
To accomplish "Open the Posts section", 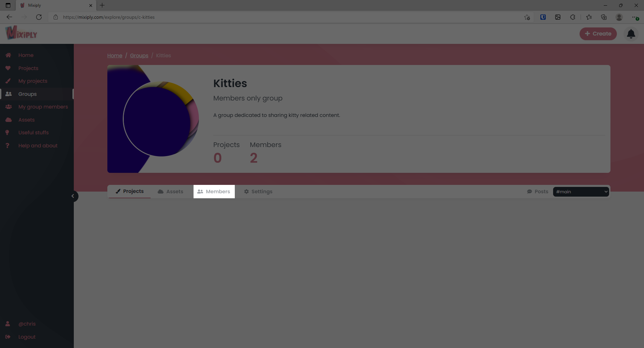I will pos(538,192).
